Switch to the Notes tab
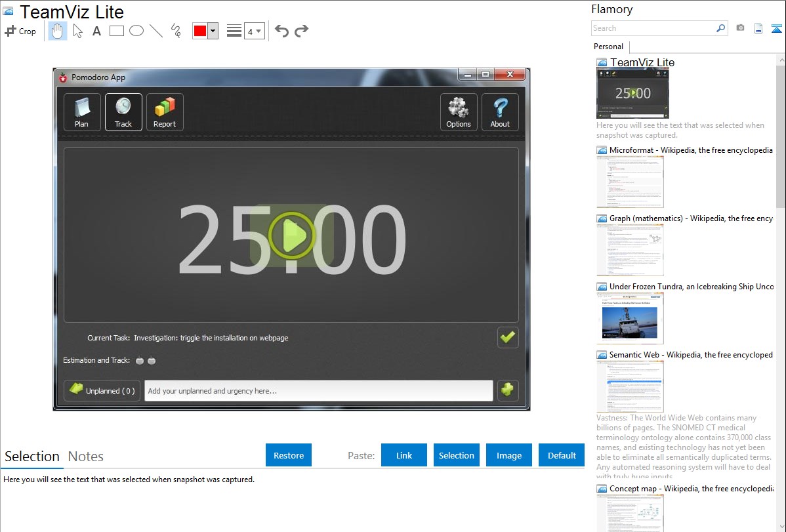Image resolution: width=786 pixels, height=532 pixels. point(86,457)
